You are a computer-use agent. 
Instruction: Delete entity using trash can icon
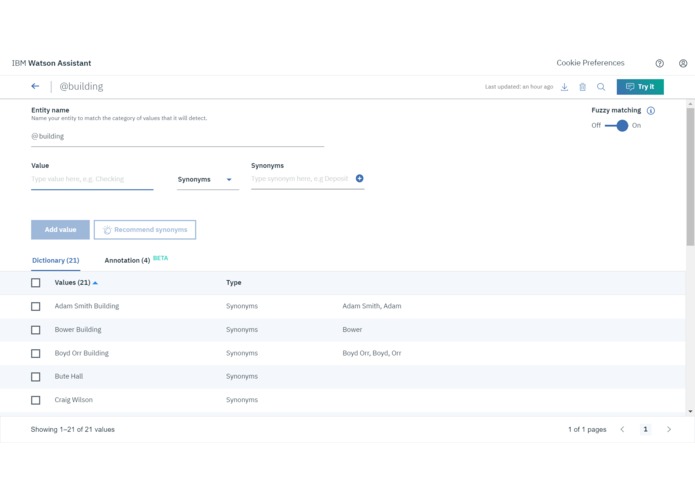click(x=582, y=87)
